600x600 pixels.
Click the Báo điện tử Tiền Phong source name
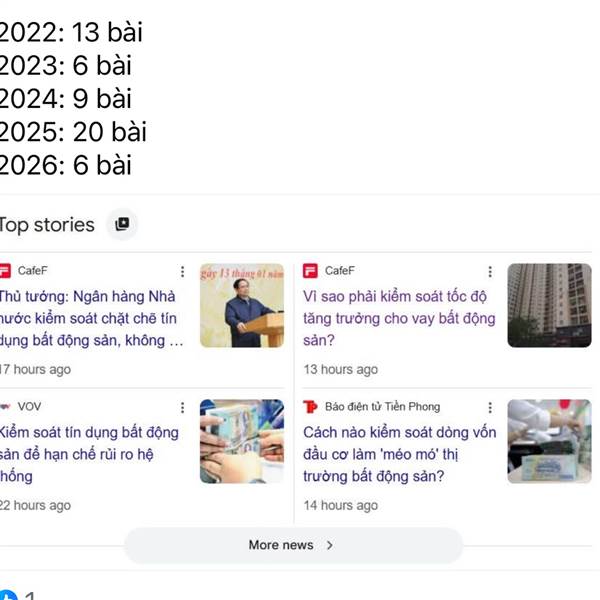tap(382, 407)
